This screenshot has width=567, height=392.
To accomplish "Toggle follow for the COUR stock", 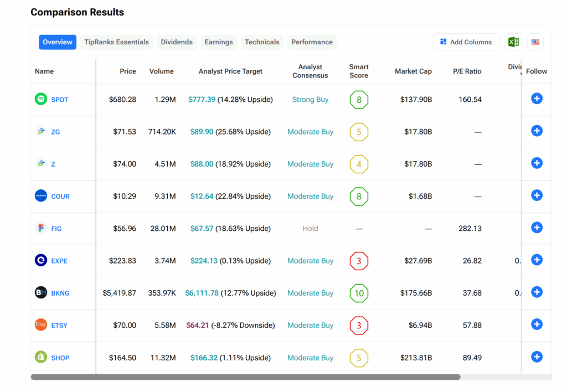I will pyautogui.click(x=537, y=195).
